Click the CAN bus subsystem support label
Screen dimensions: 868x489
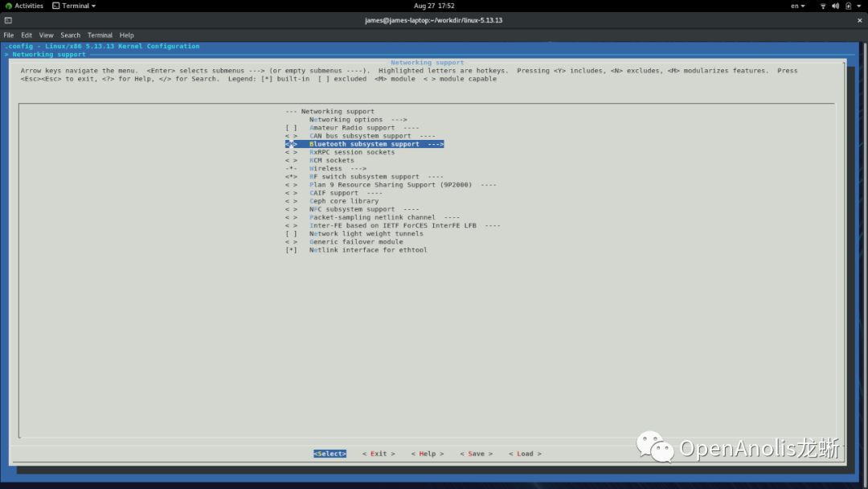[x=360, y=136]
